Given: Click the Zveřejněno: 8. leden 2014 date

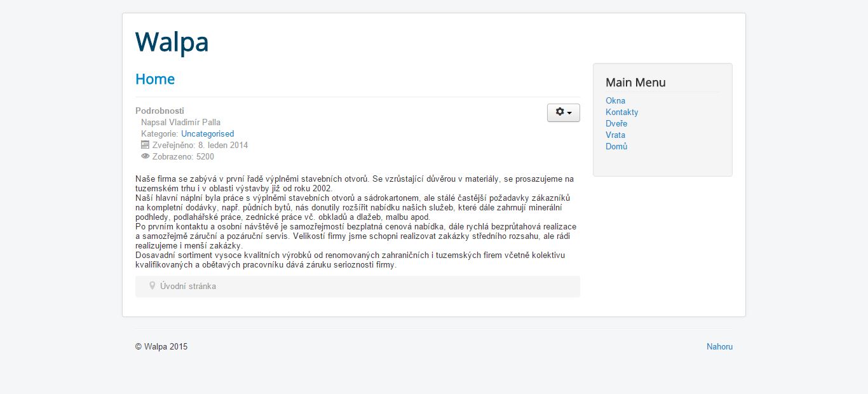Looking at the screenshot, I should point(200,146).
